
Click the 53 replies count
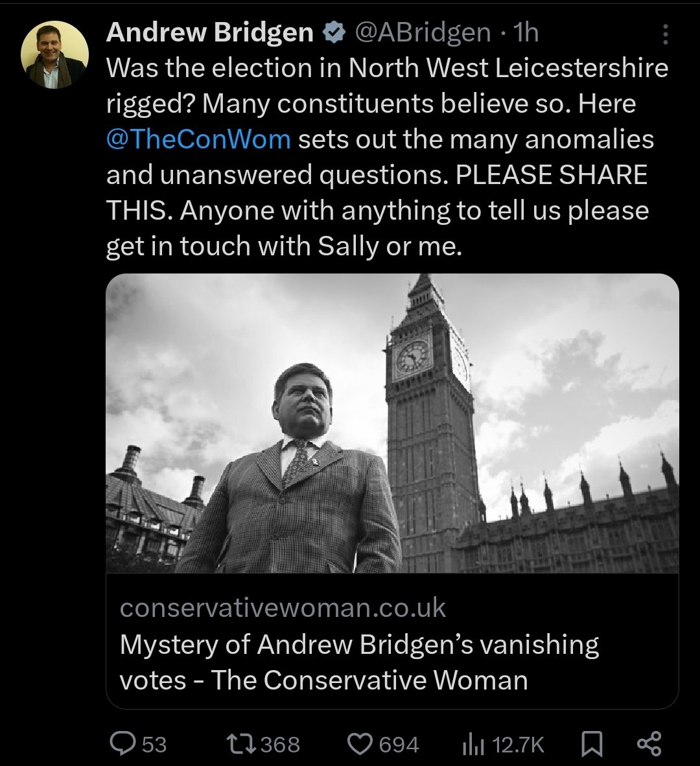click(x=154, y=745)
